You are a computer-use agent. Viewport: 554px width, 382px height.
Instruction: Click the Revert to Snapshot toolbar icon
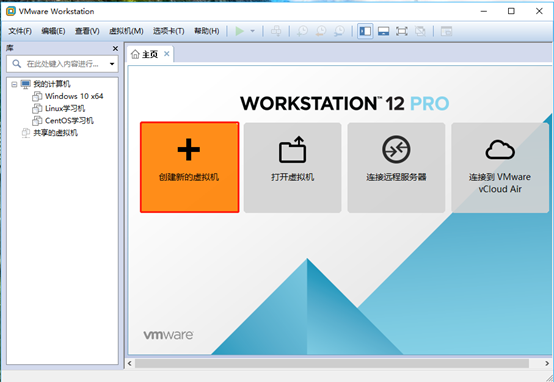tap(321, 31)
